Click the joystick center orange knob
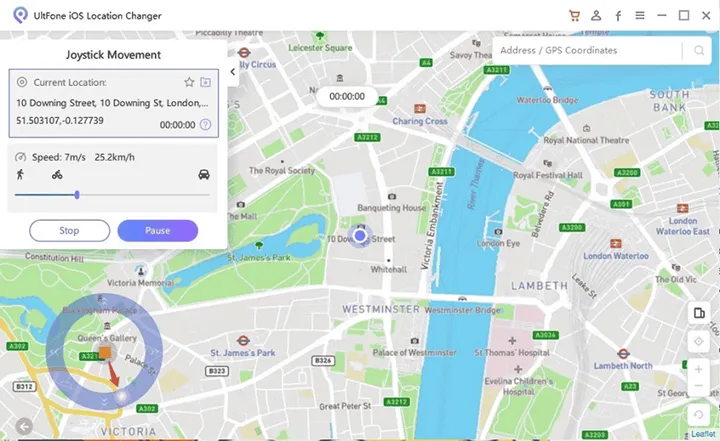 click(105, 352)
